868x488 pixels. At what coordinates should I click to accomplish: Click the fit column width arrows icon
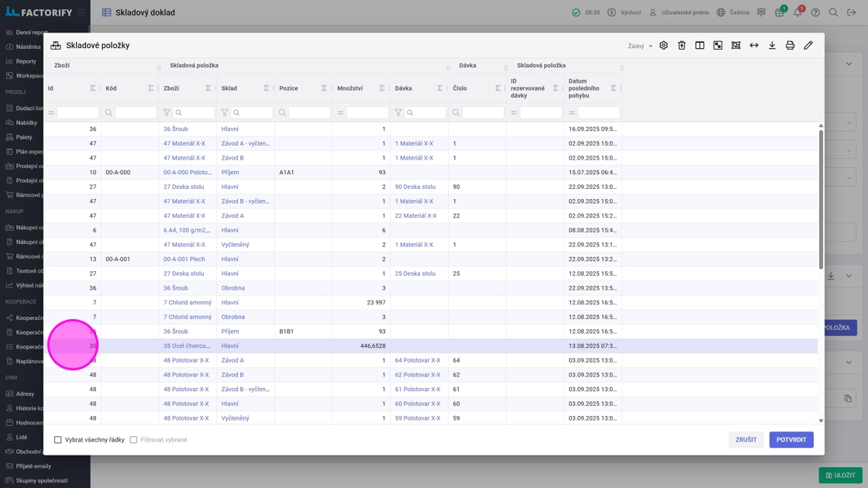754,46
